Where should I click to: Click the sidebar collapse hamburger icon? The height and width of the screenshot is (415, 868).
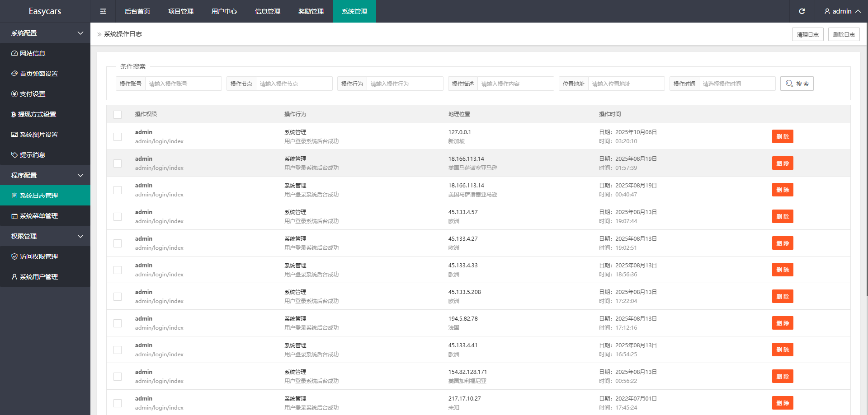click(x=103, y=11)
